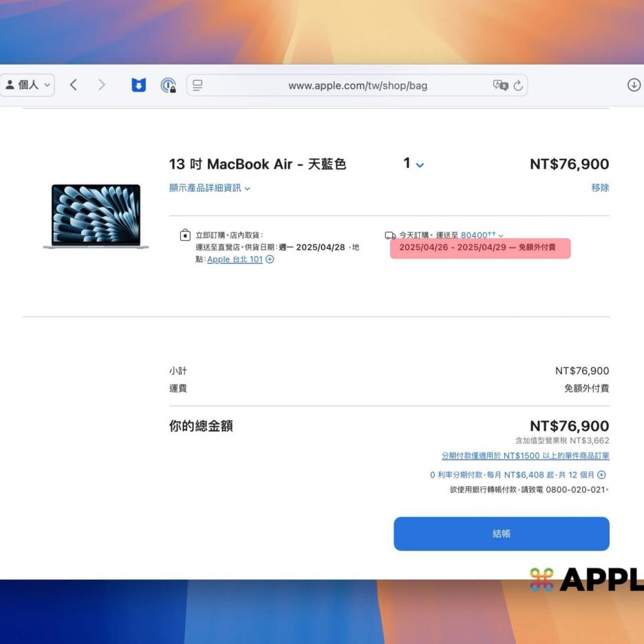This screenshot has height=644, width=644.
Task: Click the Safari back arrow
Action: 74,85
